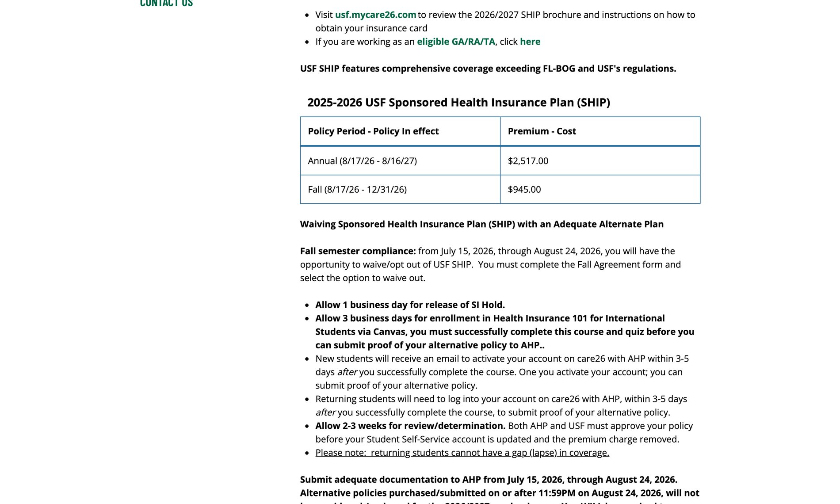Select the $2,517.00 premium cell
Image resolution: width=840 pixels, height=504 pixels.
pos(600,161)
